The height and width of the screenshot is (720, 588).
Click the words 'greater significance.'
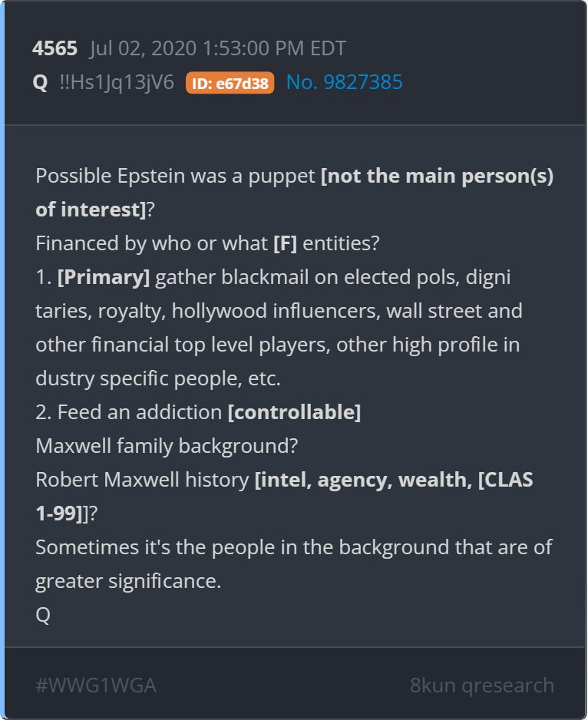click(x=128, y=581)
